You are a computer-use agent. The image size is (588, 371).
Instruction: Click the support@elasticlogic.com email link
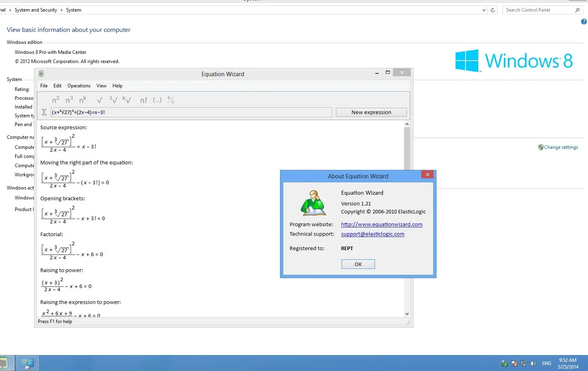[373, 234]
